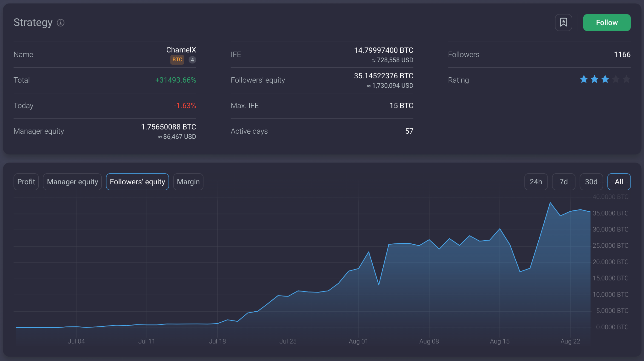Click the ChamelX strategy name

[x=181, y=50]
